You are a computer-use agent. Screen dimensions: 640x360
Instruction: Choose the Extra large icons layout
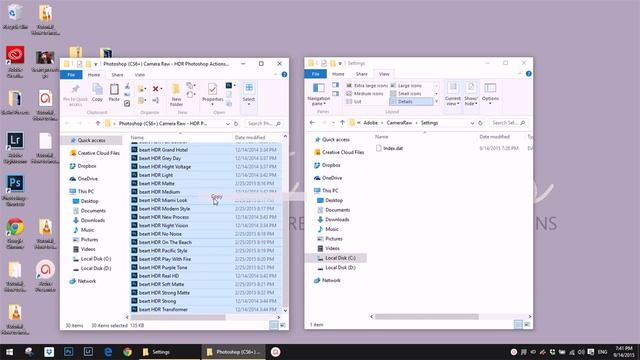click(x=367, y=86)
